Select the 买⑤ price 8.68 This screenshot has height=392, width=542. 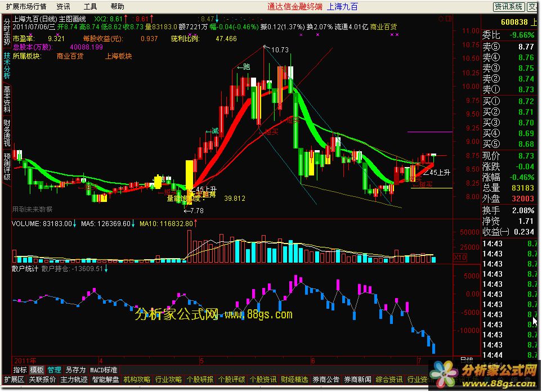(526, 144)
